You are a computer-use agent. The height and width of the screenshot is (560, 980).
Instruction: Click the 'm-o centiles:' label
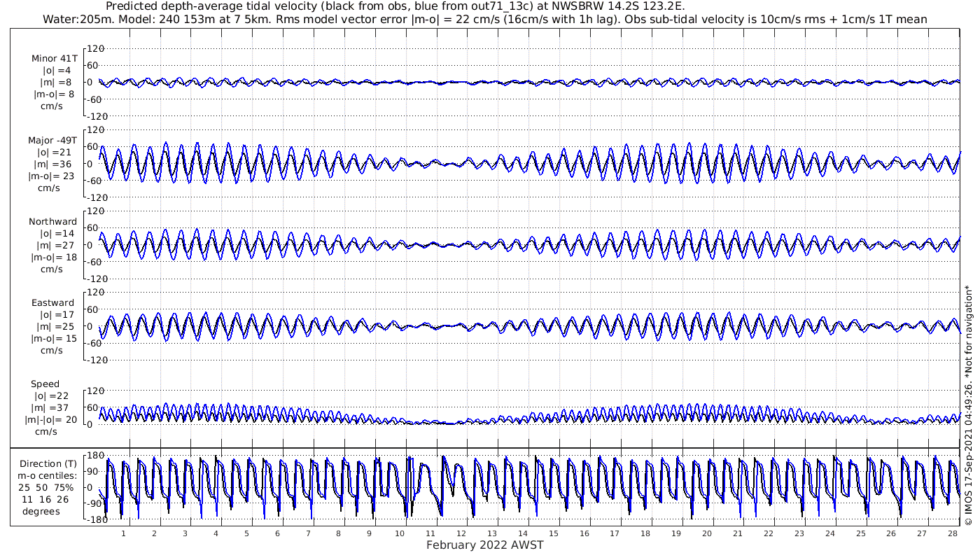click(48, 476)
